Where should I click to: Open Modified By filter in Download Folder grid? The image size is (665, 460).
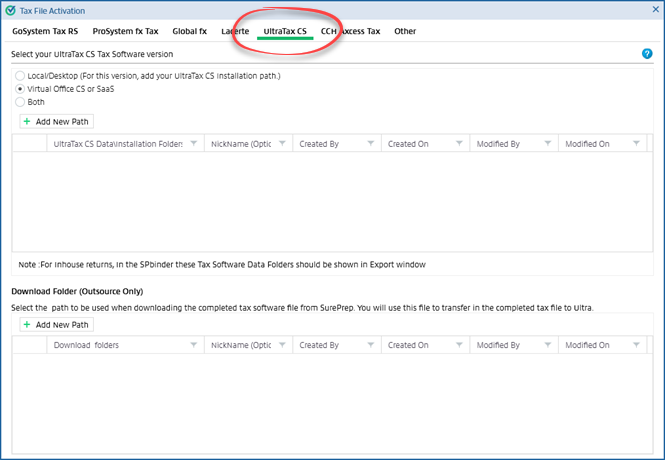point(548,345)
